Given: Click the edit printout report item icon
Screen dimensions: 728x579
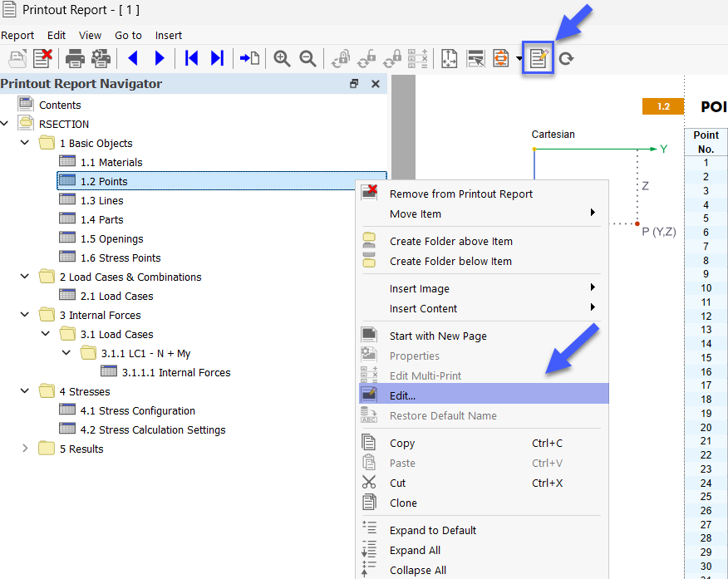Looking at the screenshot, I should tap(539, 58).
